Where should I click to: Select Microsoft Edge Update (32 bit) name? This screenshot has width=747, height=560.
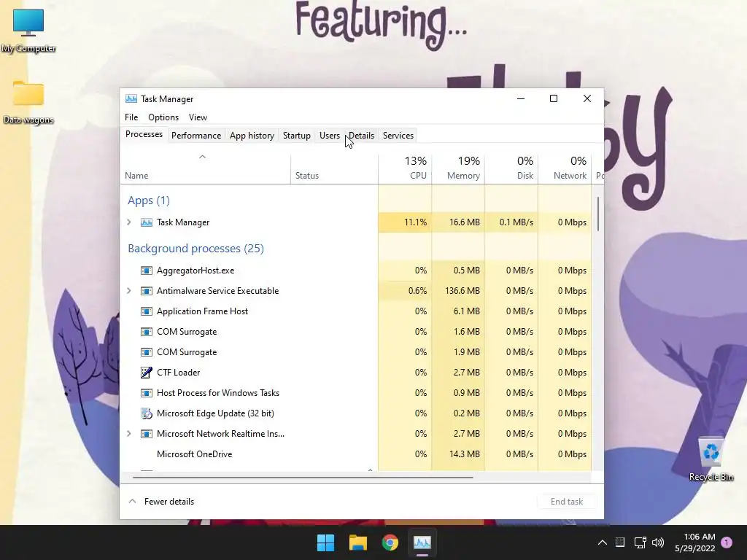pyautogui.click(x=215, y=413)
